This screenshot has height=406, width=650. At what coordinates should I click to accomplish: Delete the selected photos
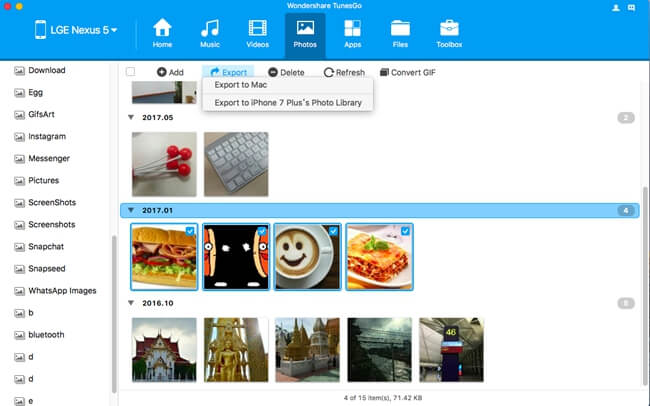(x=286, y=72)
